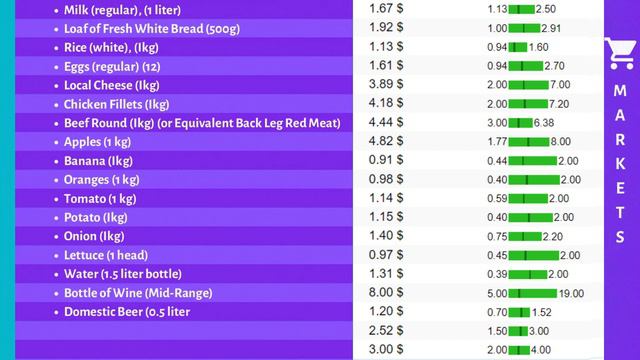Click the 3.89 $ cheese price
The height and width of the screenshot is (360, 640).
click(386, 84)
